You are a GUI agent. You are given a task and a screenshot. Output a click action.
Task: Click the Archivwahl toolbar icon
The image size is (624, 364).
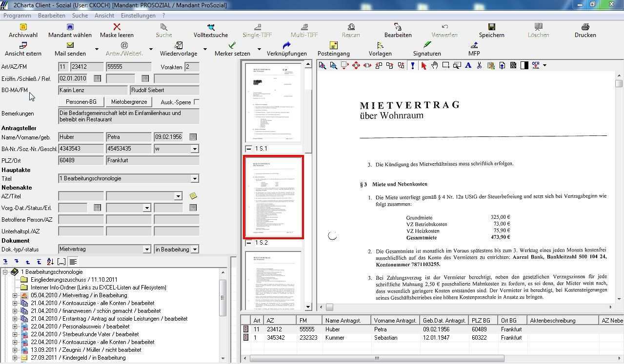click(x=23, y=27)
